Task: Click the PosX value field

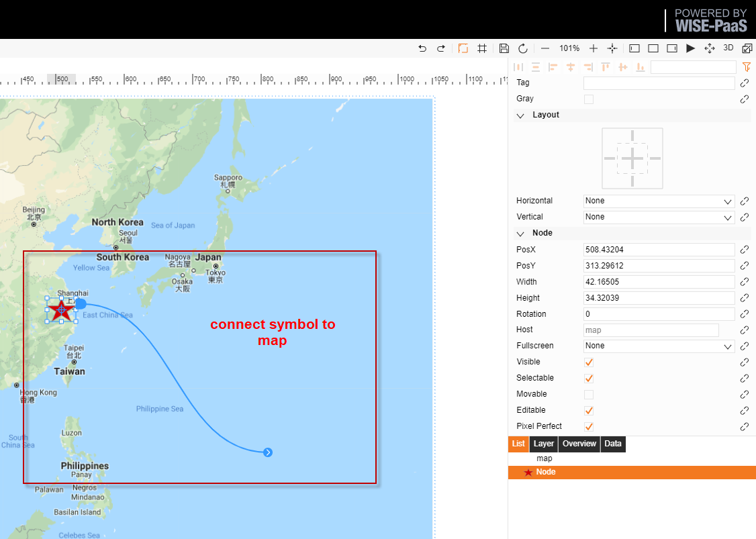Action: pyautogui.click(x=659, y=250)
